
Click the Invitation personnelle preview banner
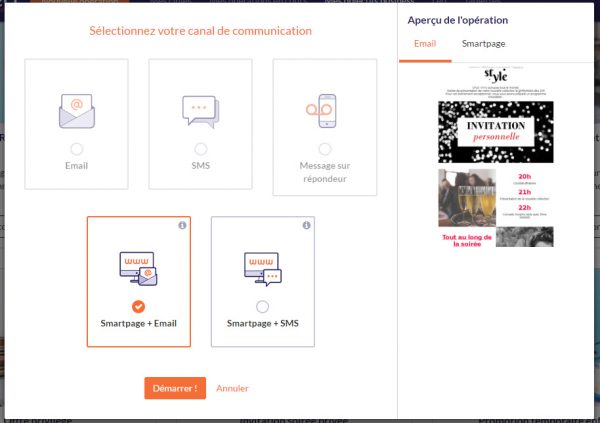click(x=496, y=132)
